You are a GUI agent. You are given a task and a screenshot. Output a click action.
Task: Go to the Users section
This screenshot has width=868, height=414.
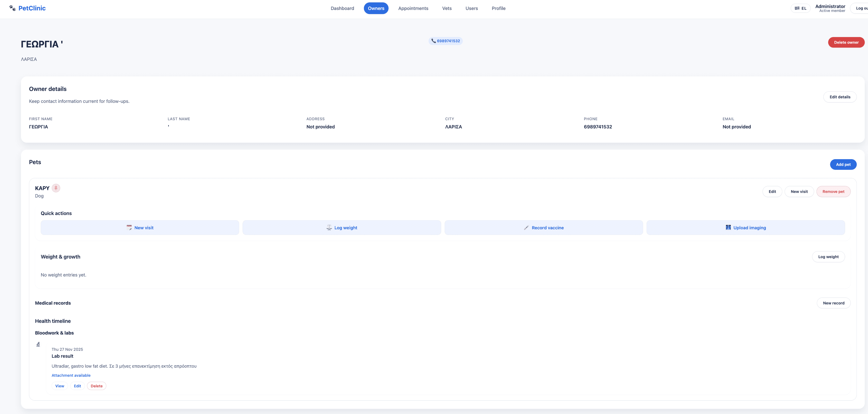(471, 8)
